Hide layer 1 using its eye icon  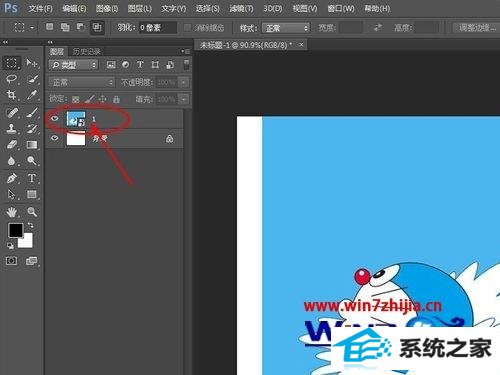tap(55, 118)
